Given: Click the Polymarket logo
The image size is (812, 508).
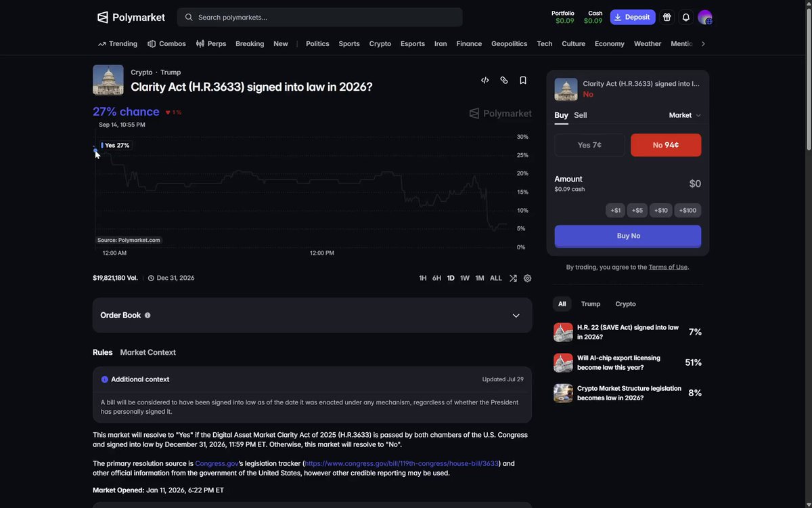Looking at the screenshot, I should [x=131, y=17].
